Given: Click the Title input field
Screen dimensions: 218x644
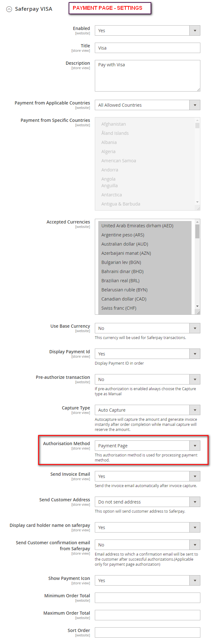Looking at the screenshot, I should (147, 48).
